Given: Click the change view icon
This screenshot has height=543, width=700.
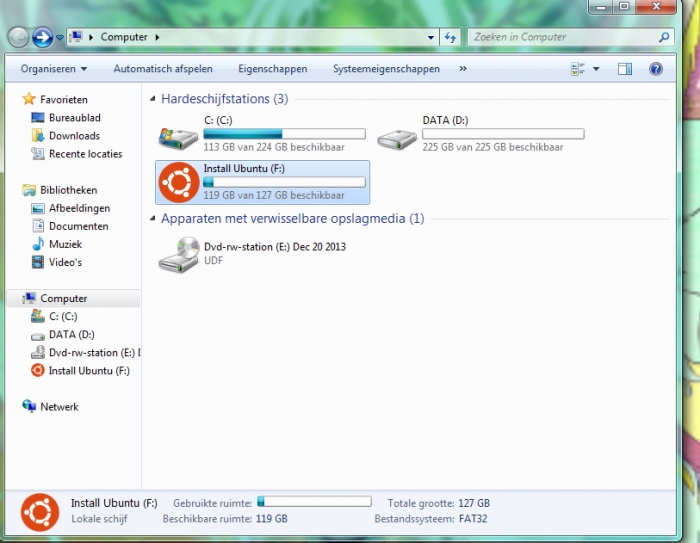Looking at the screenshot, I should [578, 69].
